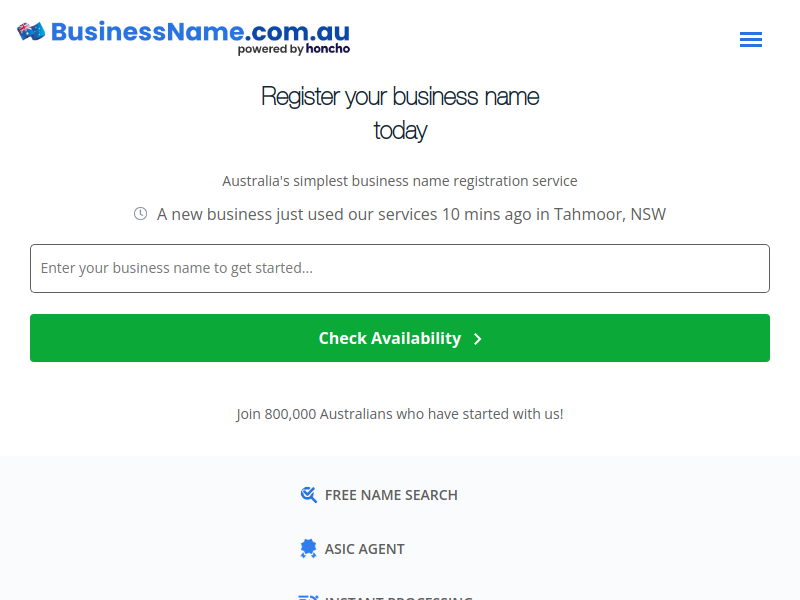Click the Instant Processing icon
Viewport: 800px width, 600px height.
(x=309, y=597)
